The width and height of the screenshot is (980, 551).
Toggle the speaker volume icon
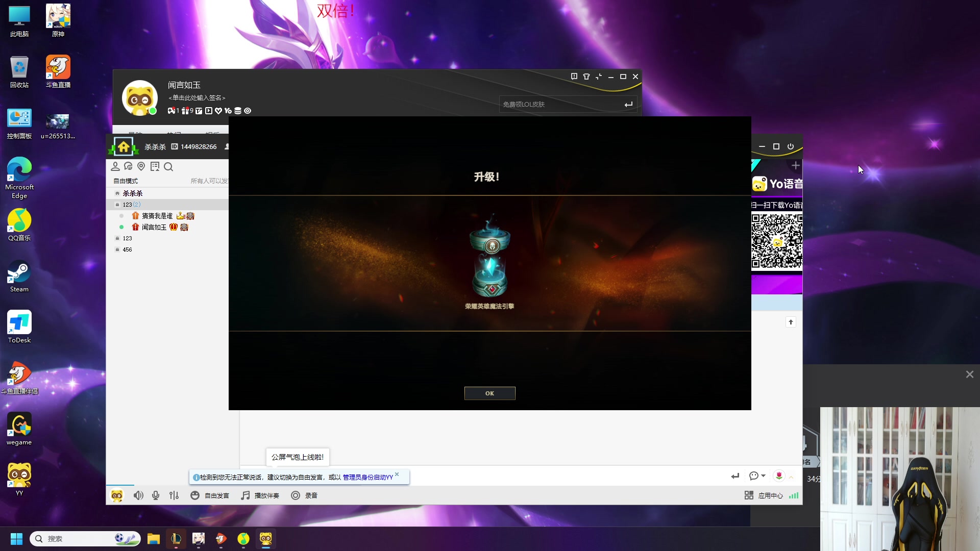point(138,495)
